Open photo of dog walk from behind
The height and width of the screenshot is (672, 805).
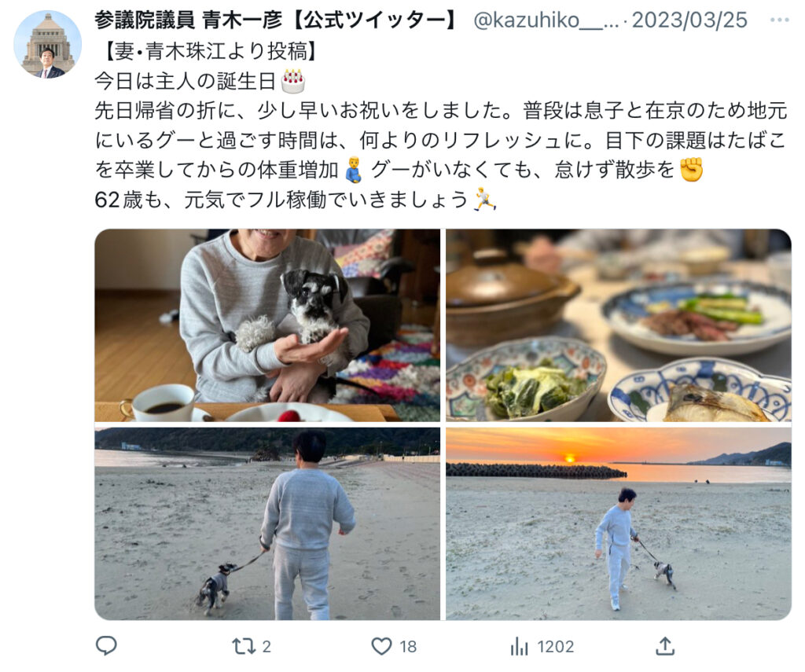click(267, 523)
